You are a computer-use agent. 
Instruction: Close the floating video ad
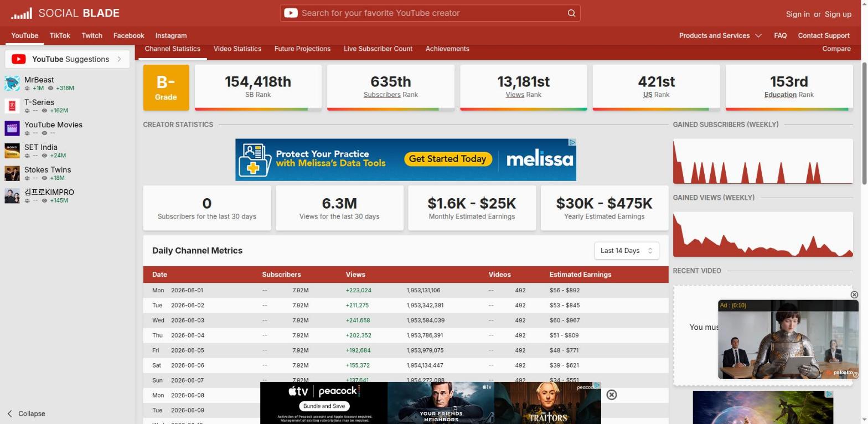pos(854,294)
